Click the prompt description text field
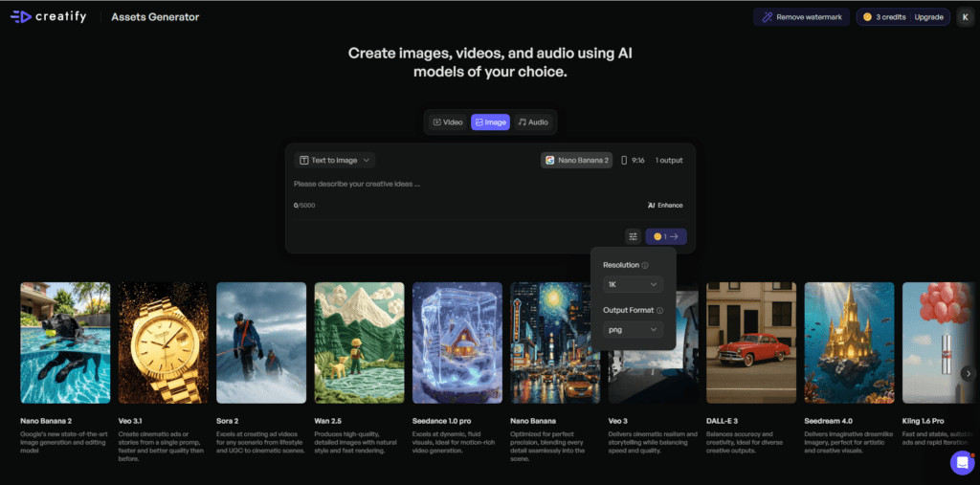980x485 pixels. (x=490, y=185)
